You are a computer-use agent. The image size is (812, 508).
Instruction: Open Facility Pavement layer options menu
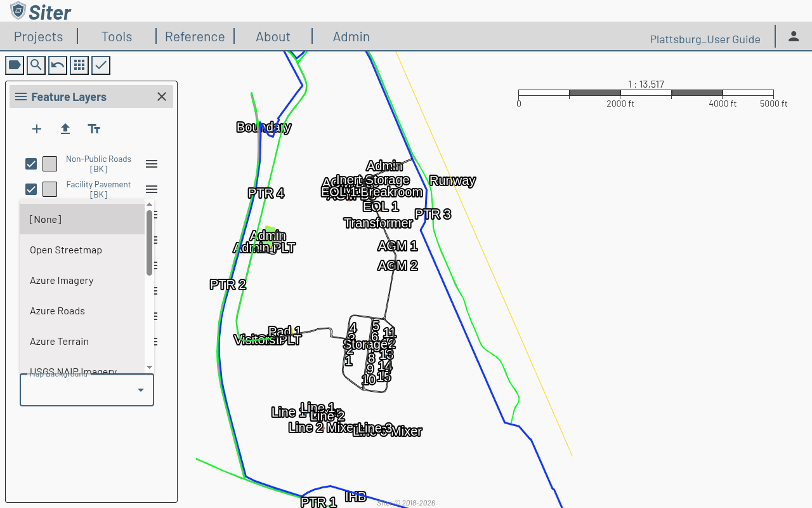[152, 189]
